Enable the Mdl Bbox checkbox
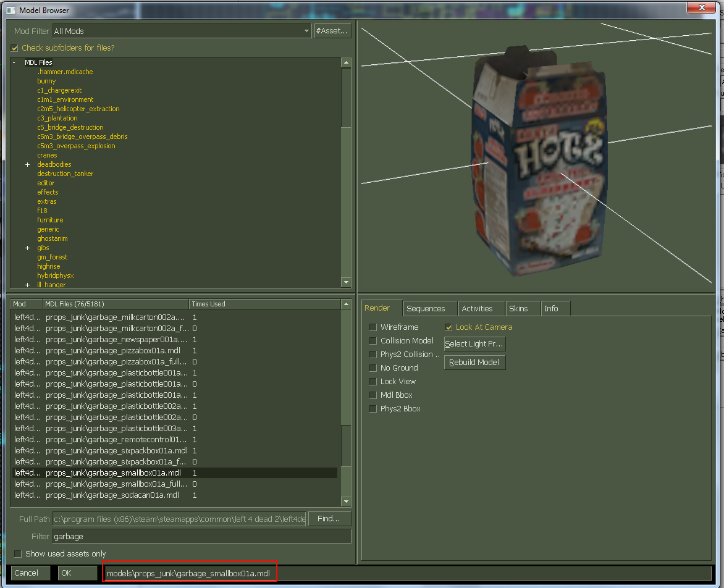The width and height of the screenshot is (724, 588). [x=373, y=395]
